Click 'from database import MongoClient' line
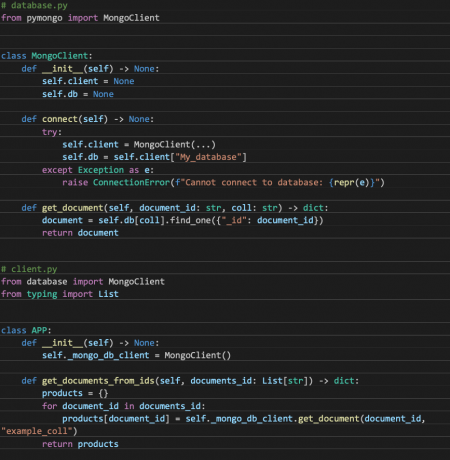 coord(83,282)
